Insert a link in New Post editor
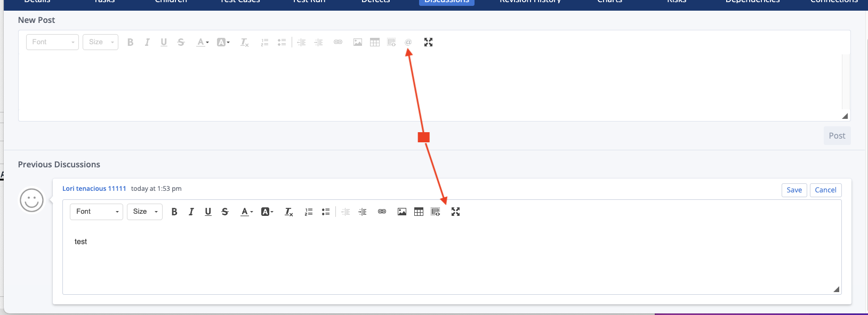 click(x=338, y=42)
